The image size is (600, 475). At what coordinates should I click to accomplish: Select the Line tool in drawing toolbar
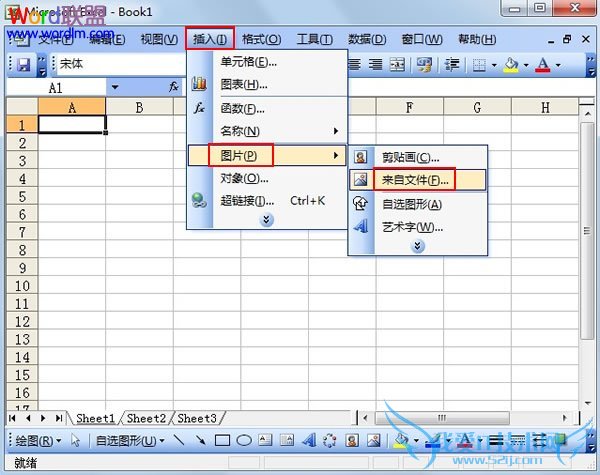[178, 441]
